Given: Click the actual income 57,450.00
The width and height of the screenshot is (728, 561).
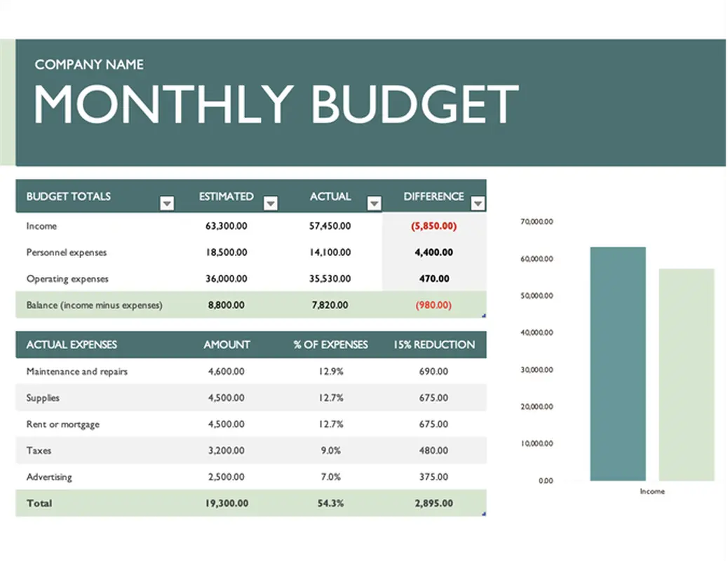Looking at the screenshot, I should pos(330,226).
